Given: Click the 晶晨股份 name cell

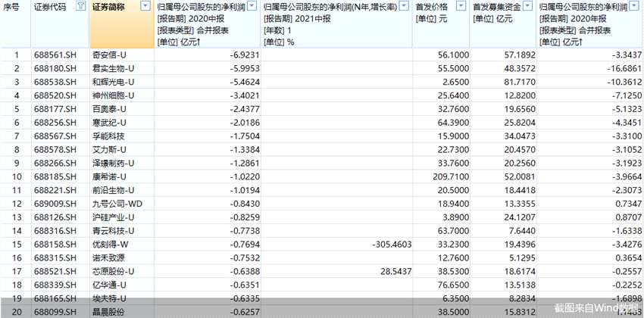Looking at the screenshot, I should [108, 312].
